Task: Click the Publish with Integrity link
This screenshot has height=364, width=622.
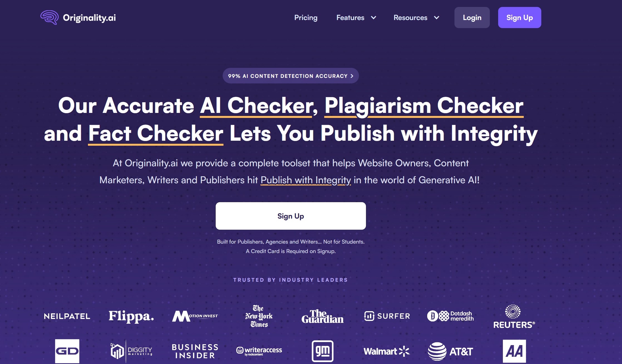Action: click(x=306, y=179)
